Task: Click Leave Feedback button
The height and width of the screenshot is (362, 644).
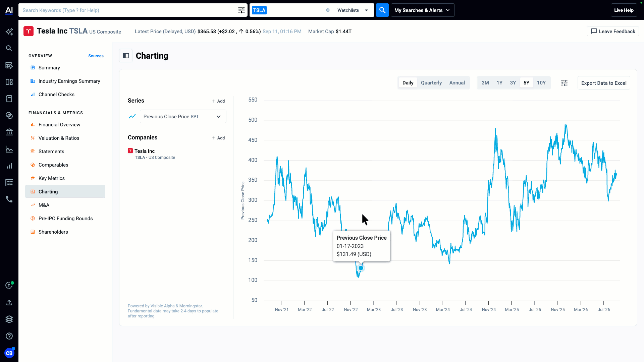Action: (613, 31)
